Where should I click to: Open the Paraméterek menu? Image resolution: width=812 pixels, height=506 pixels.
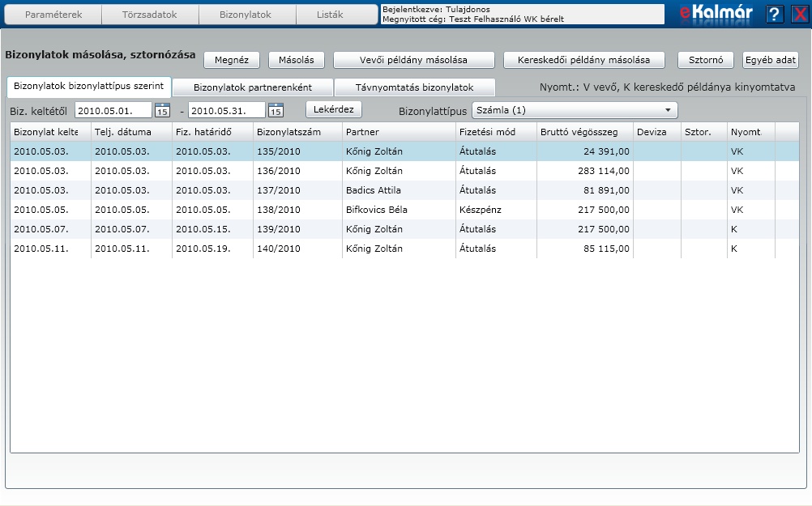(x=53, y=15)
